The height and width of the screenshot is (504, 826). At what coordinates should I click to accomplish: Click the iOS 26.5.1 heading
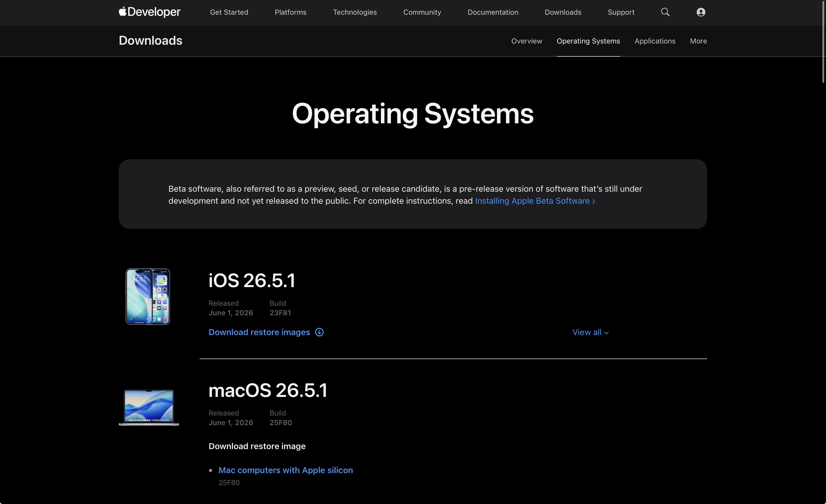252,280
